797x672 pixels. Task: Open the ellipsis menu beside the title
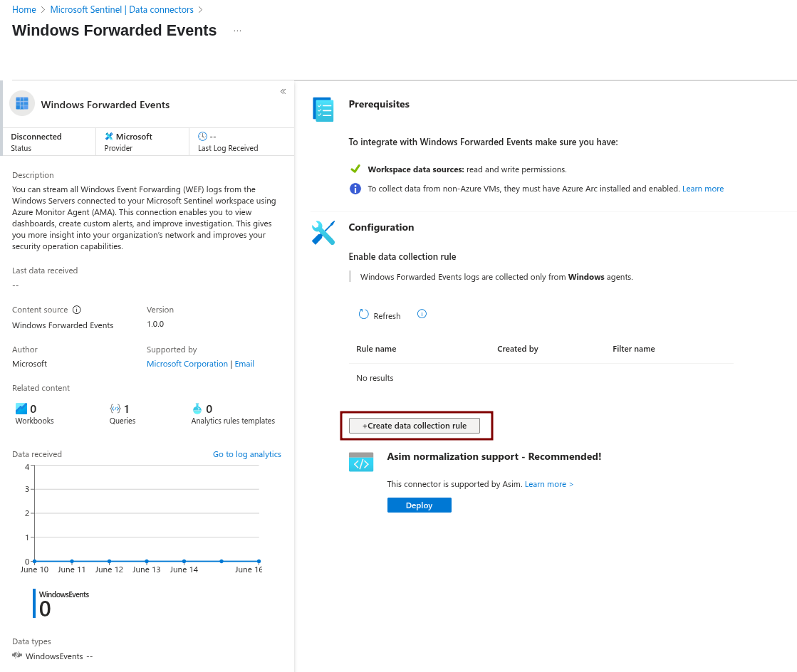click(237, 31)
